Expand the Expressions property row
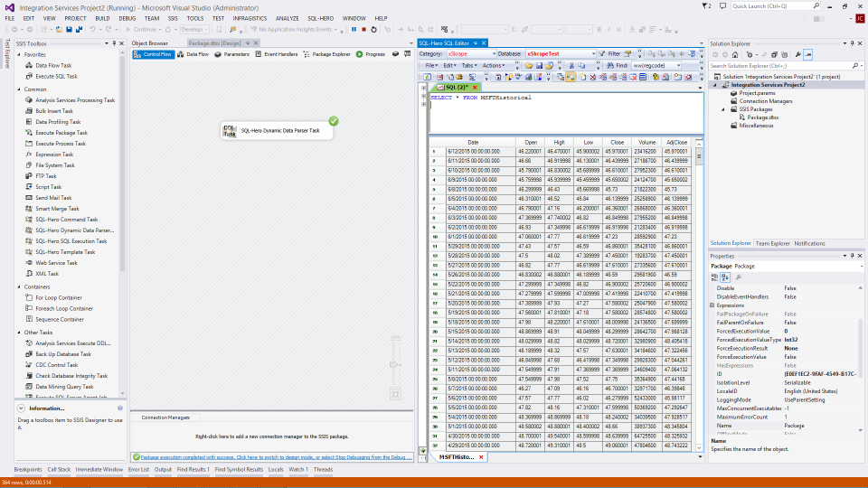The height and width of the screenshot is (488, 868). coord(712,305)
